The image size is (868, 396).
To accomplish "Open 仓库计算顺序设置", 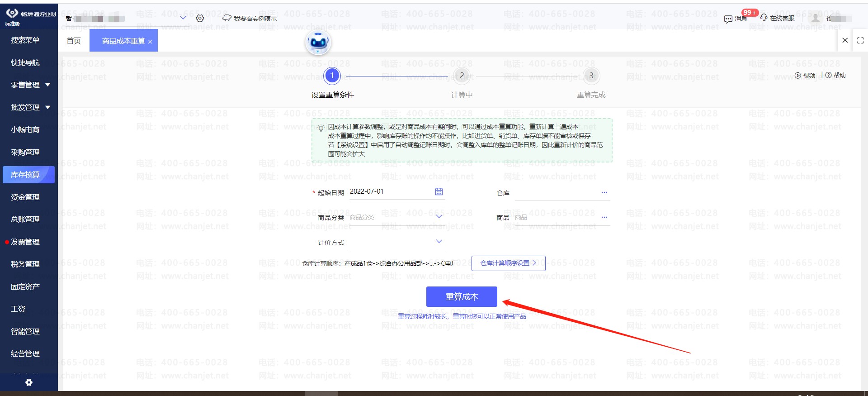I will point(508,263).
